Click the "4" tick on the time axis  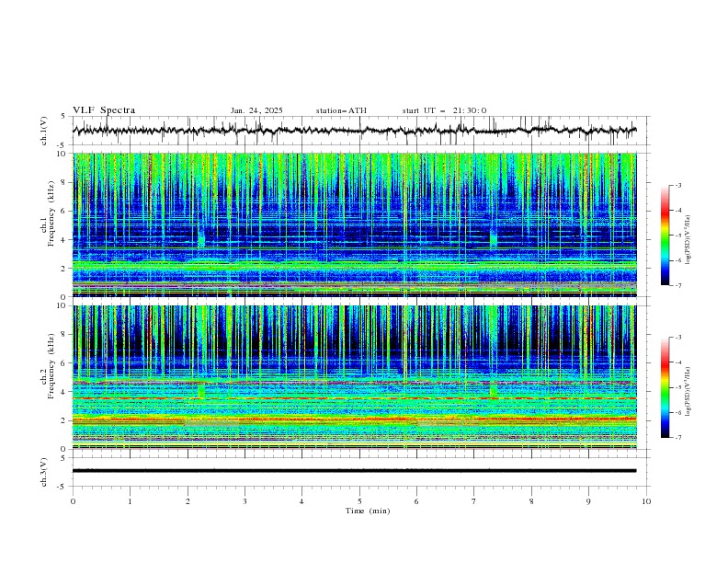tap(302, 501)
